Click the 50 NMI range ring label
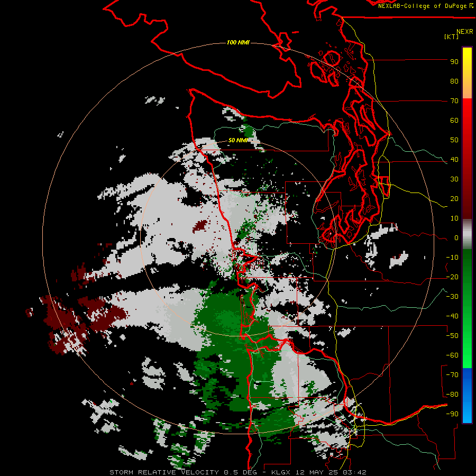This screenshot has height=476, width=476. point(238,140)
